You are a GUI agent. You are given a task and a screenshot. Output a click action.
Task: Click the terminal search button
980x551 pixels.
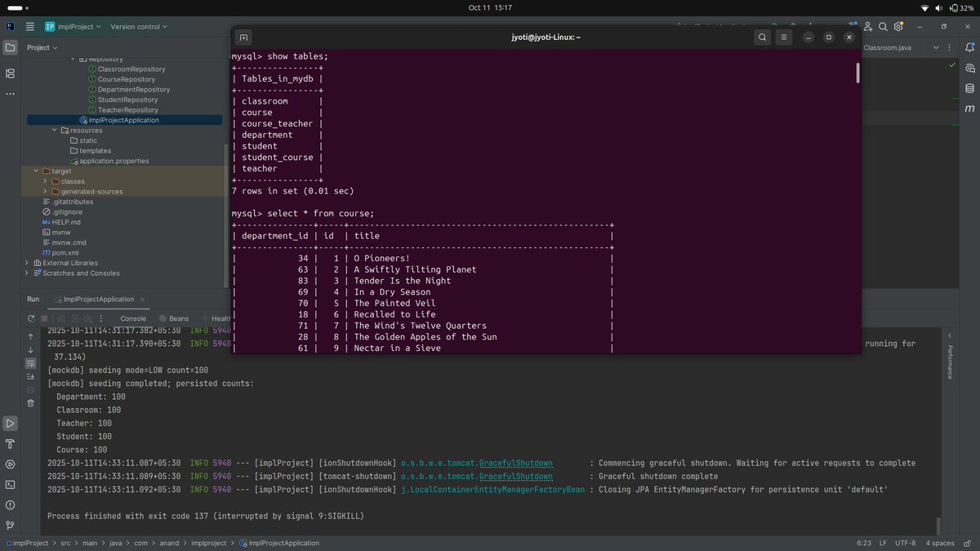(762, 37)
